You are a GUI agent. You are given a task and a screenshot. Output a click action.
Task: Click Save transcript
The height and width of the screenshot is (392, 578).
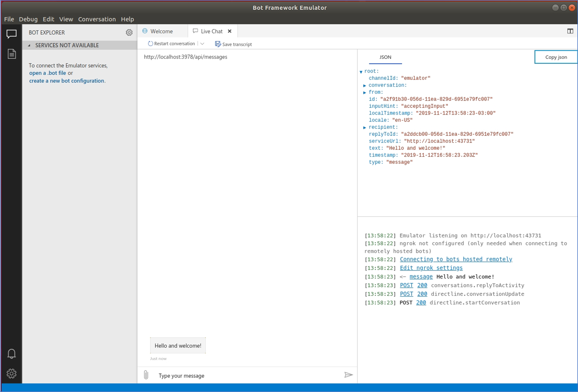click(233, 44)
